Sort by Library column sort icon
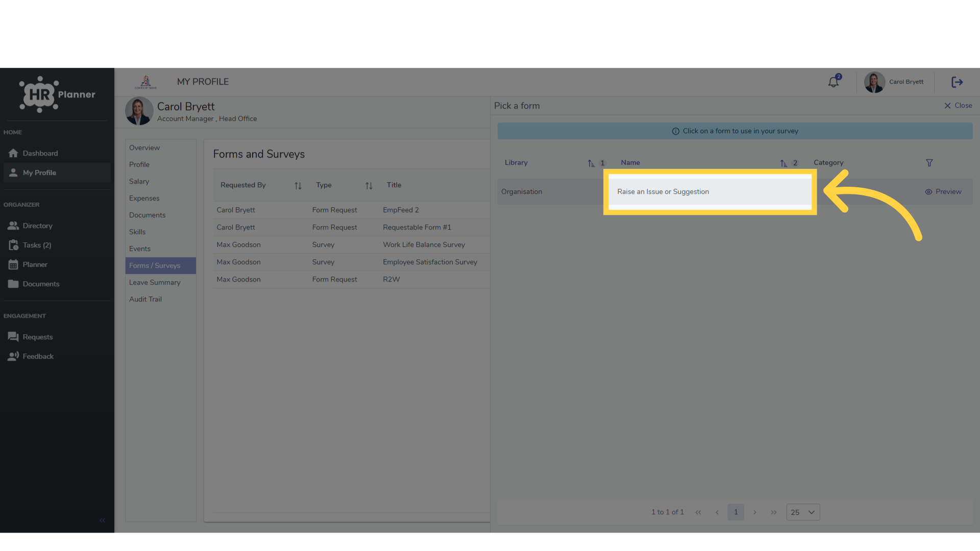The image size is (980, 551). tap(591, 163)
